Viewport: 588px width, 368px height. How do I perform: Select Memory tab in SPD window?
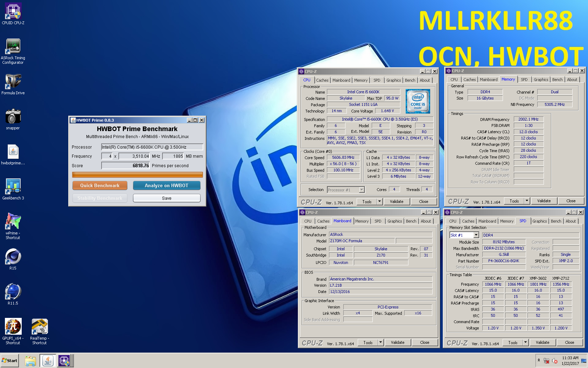point(506,221)
